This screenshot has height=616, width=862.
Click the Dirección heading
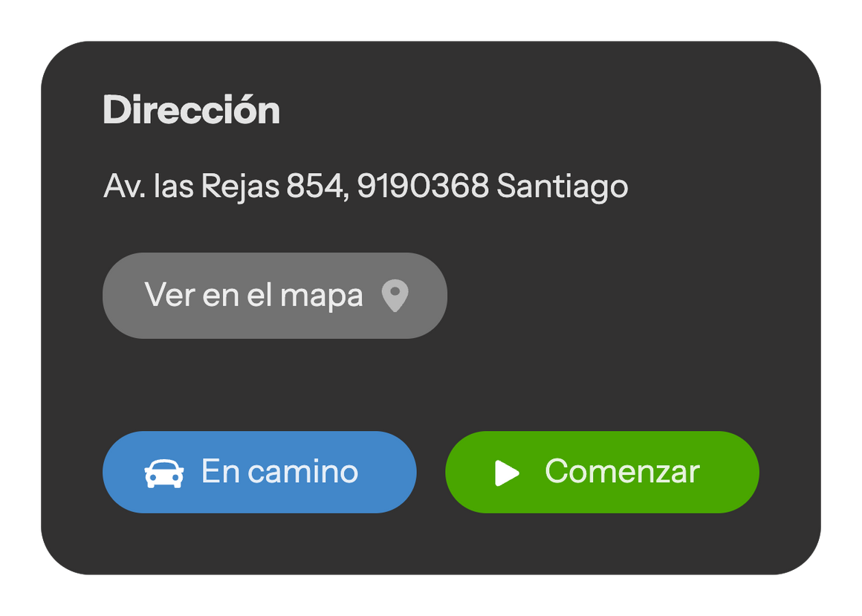(191, 110)
